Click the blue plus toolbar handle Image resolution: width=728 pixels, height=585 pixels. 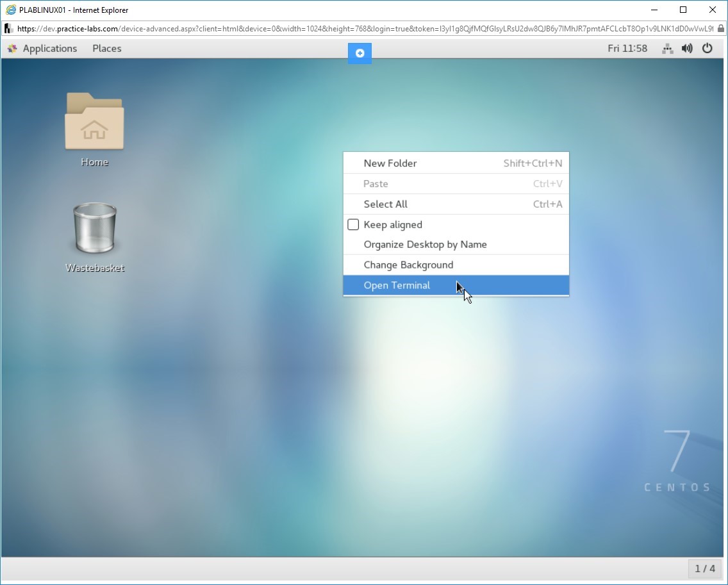point(360,53)
